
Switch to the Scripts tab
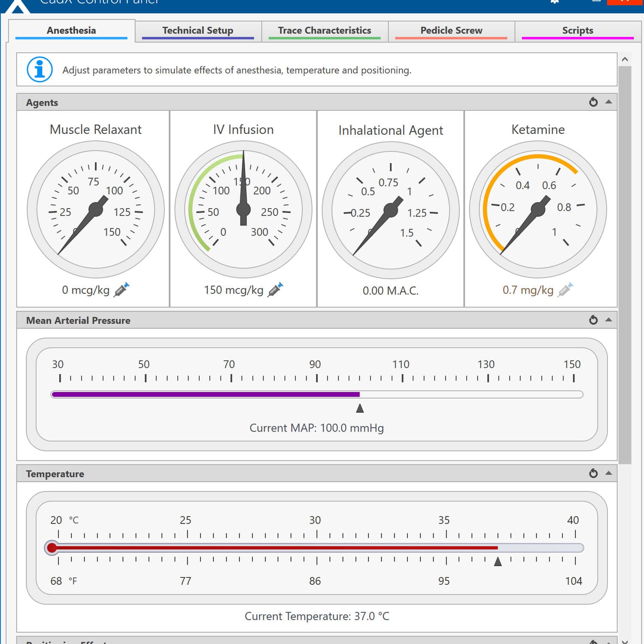(x=577, y=30)
